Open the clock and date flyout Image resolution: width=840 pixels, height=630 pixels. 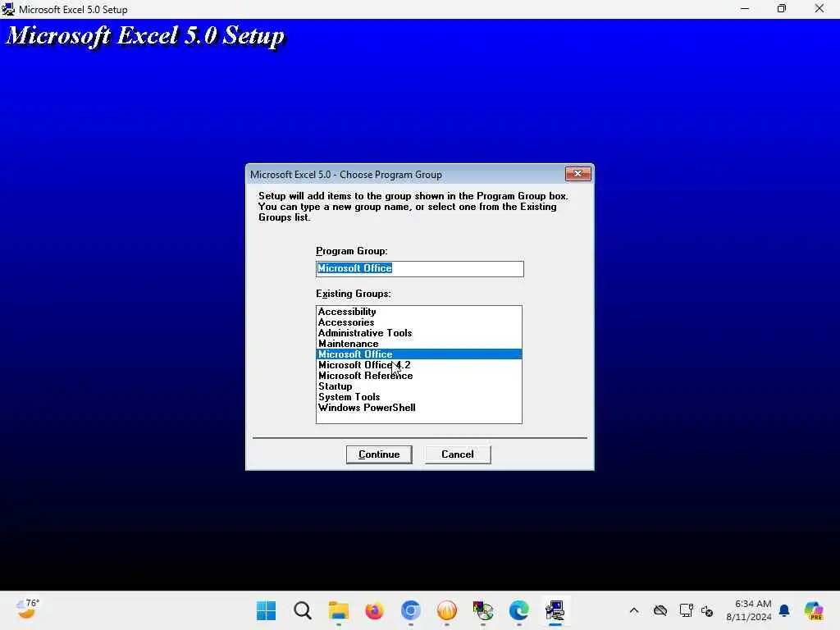[x=748, y=610]
